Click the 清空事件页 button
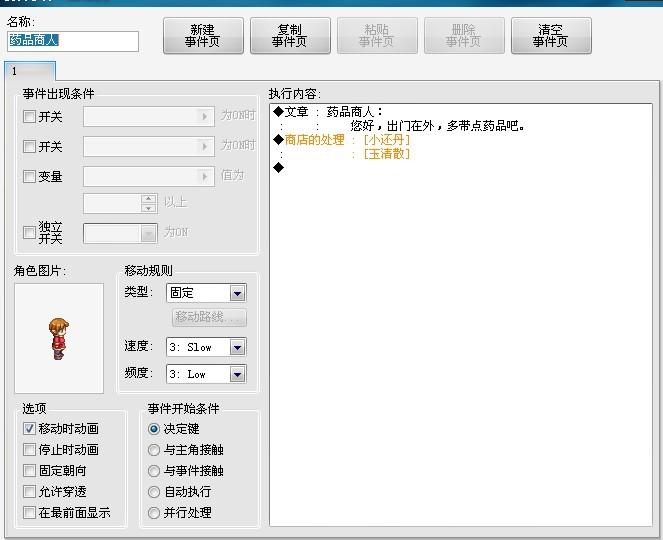This screenshot has height=540, width=663. tap(551, 36)
